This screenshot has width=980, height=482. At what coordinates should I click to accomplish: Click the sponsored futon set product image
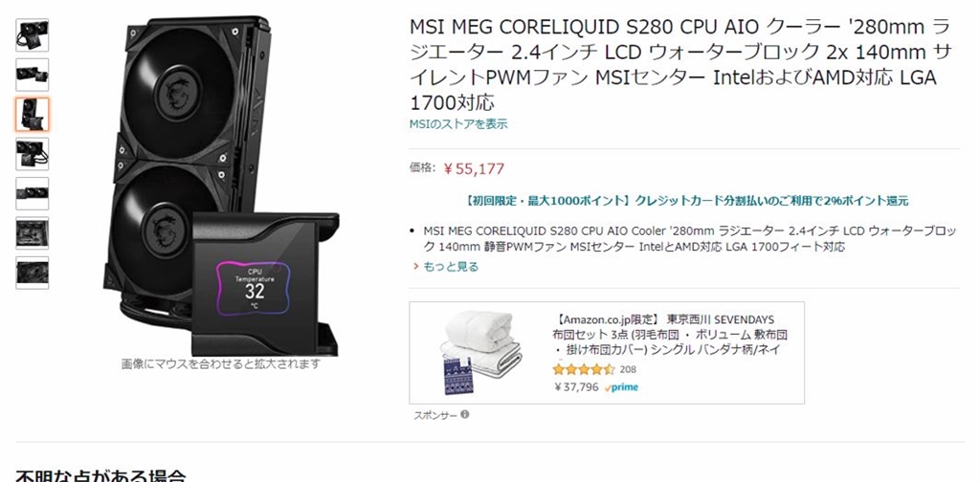(x=481, y=352)
